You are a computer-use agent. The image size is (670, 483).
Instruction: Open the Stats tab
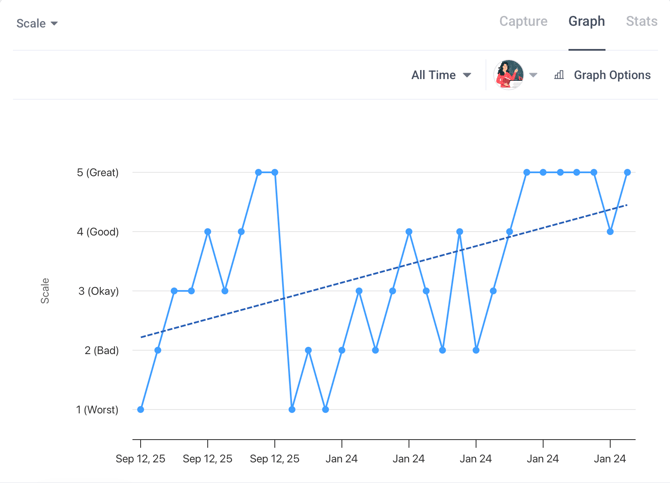pos(641,21)
